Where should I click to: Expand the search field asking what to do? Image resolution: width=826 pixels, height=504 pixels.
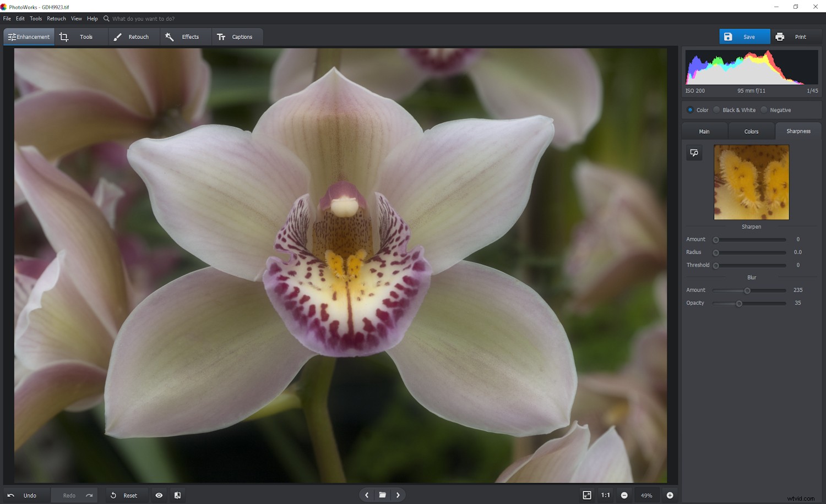140,18
